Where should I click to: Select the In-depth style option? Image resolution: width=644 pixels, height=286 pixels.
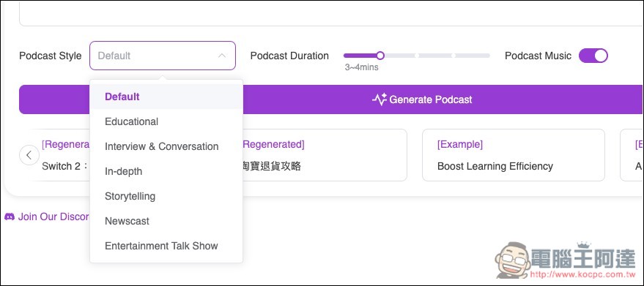click(166, 171)
